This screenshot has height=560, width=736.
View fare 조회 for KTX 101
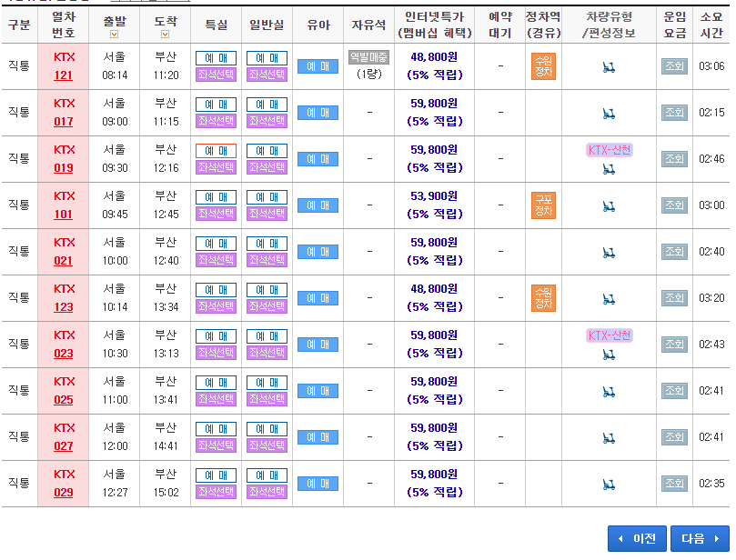tap(674, 205)
